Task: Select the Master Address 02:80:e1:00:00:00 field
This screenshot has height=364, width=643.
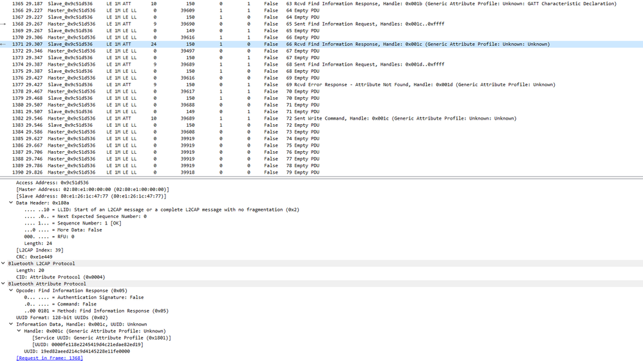Action: coord(92,189)
